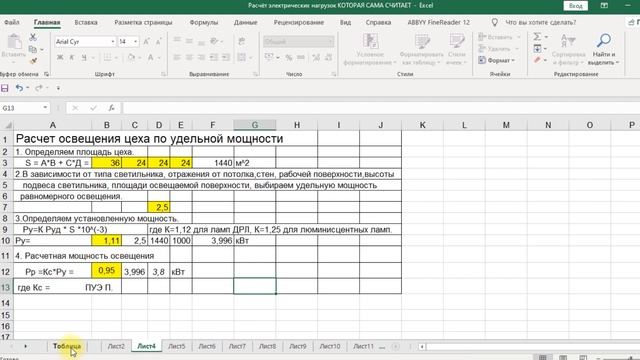Click the Clear eraser icon
Image resolution: width=640 pixels, height=360 pixels.
[x=537, y=60]
